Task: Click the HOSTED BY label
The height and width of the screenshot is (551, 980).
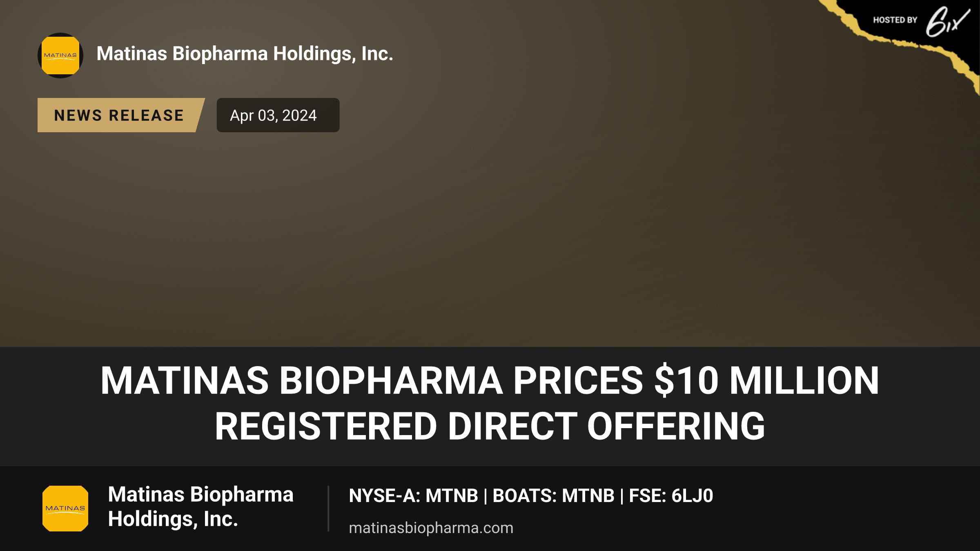Action: click(895, 20)
